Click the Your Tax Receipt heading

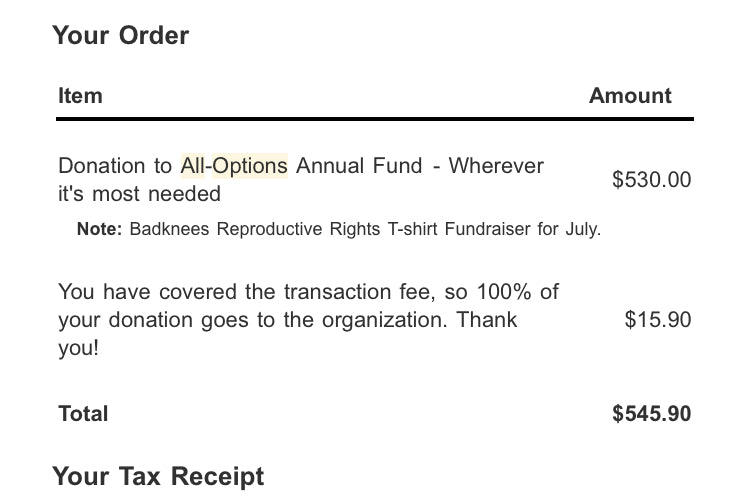tap(158, 476)
